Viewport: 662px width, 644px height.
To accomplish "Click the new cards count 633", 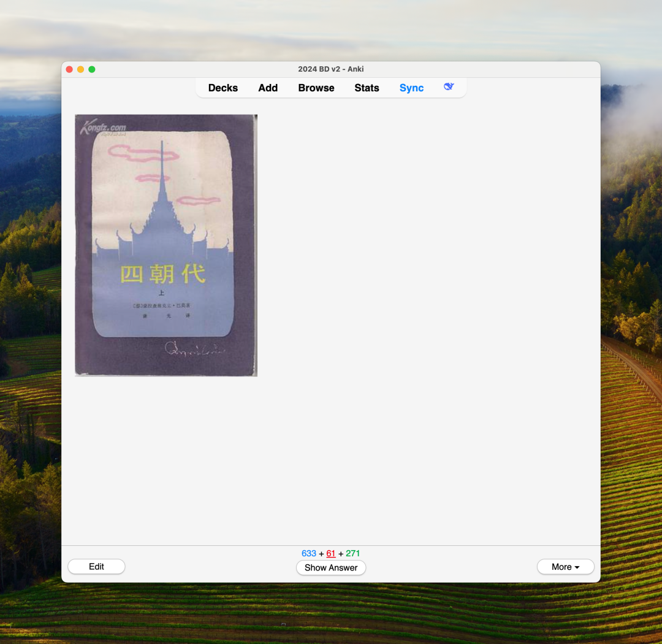I will [x=308, y=554].
